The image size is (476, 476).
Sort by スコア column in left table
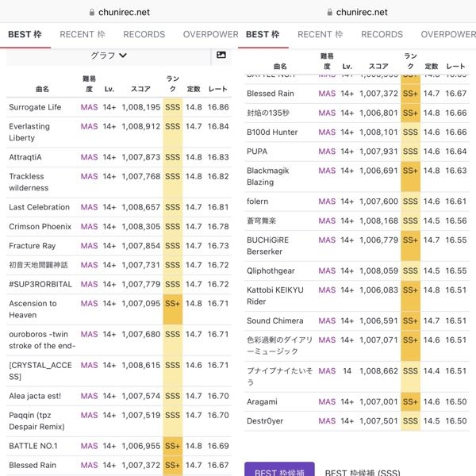tap(140, 89)
